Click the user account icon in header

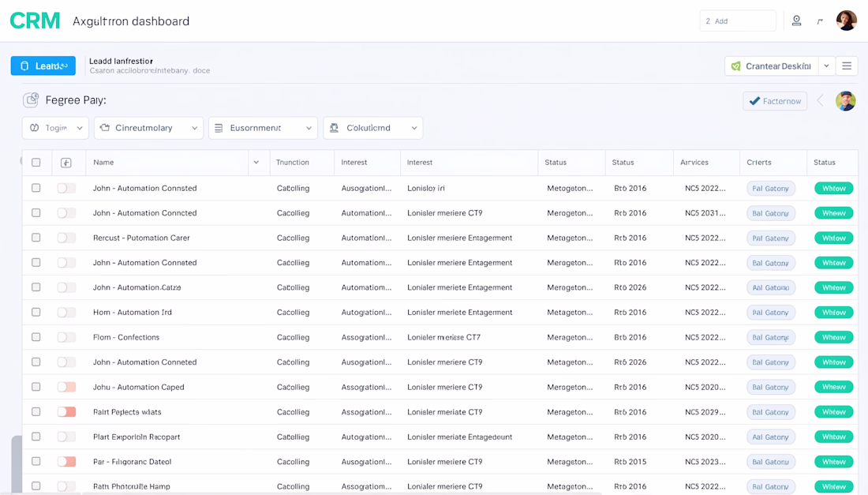[796, 21]
